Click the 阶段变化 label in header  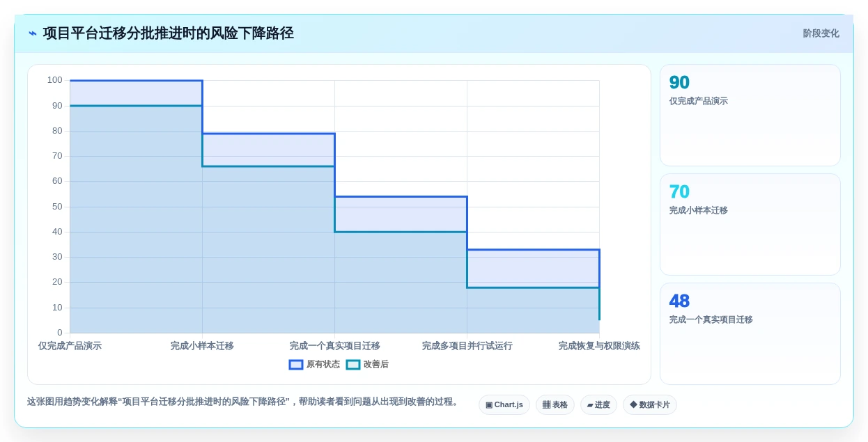[821, 33]
